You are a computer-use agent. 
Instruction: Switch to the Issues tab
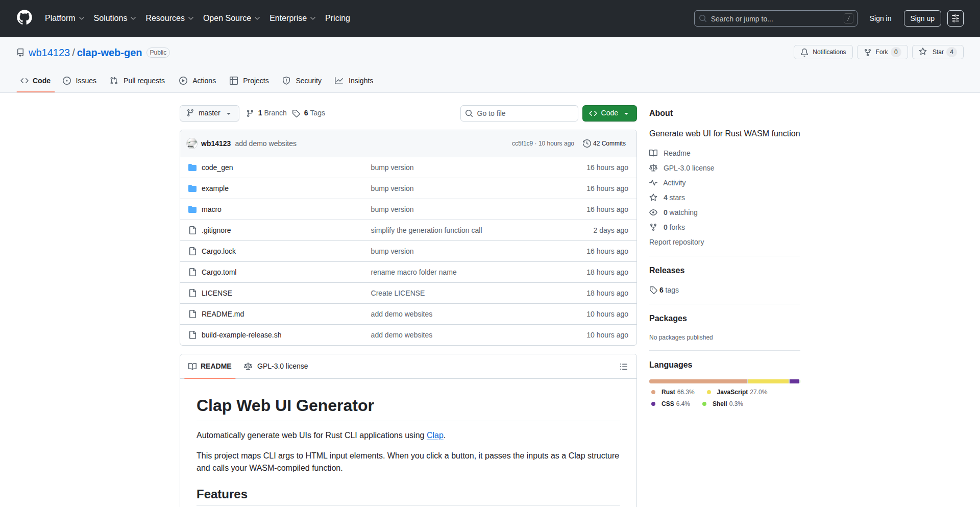tap(80, 81)
